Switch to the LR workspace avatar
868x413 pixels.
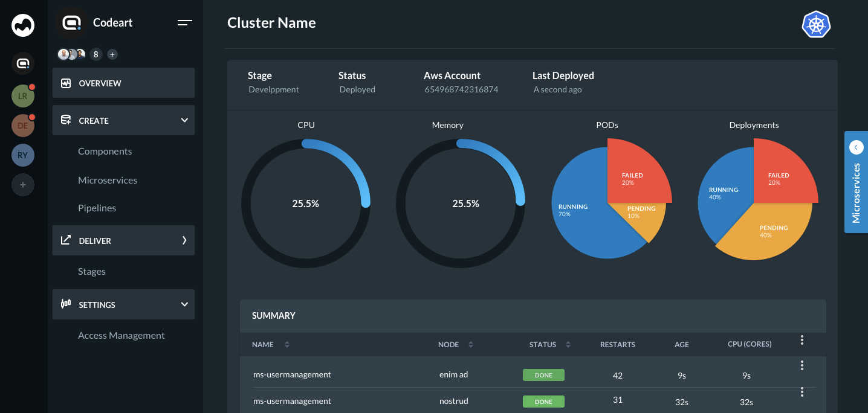(23, 95)
